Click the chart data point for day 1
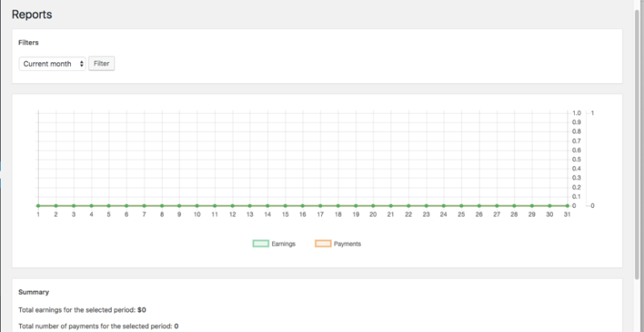644x332 pixels. click(39, 205)
